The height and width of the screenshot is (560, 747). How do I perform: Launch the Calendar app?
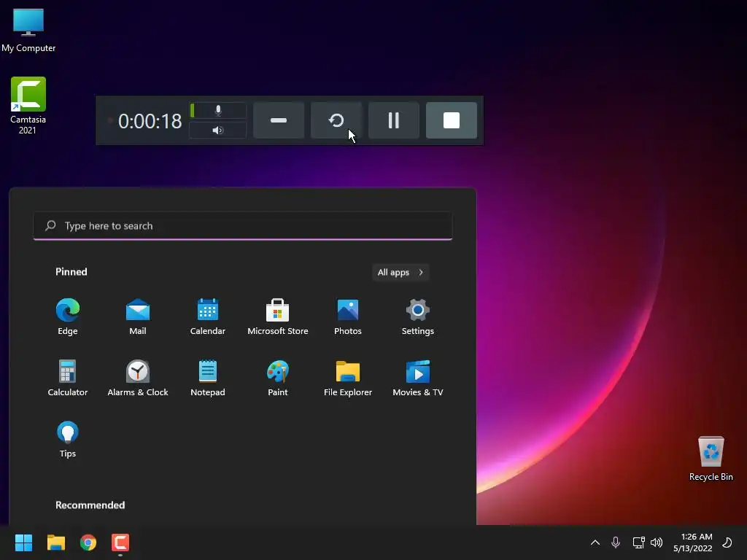coord(208,316)
